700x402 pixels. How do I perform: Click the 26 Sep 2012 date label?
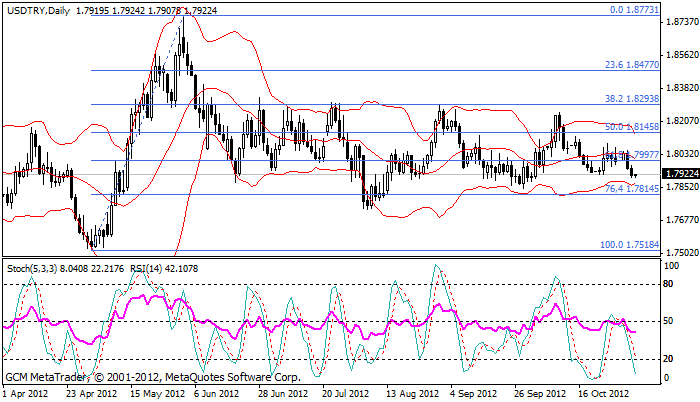(540, 394)
